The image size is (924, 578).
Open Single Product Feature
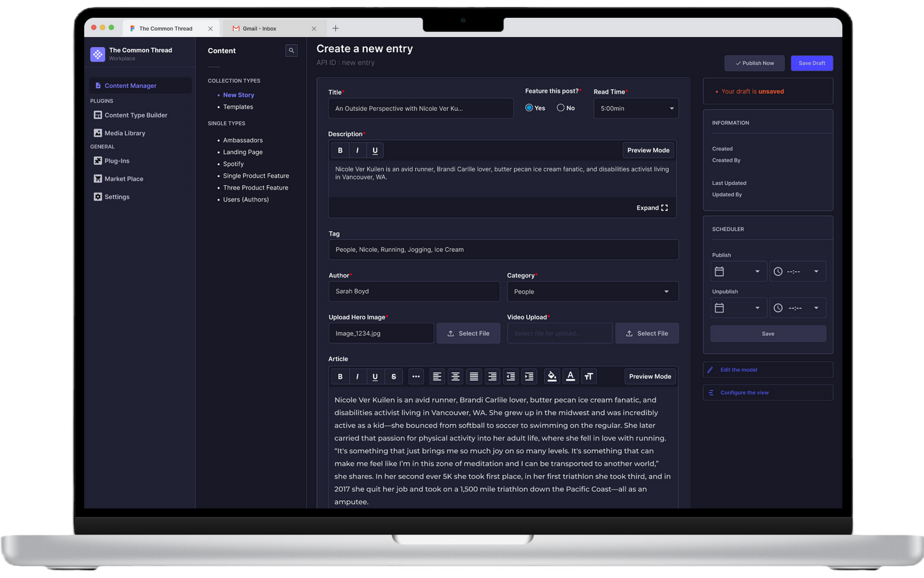(256, 176)
